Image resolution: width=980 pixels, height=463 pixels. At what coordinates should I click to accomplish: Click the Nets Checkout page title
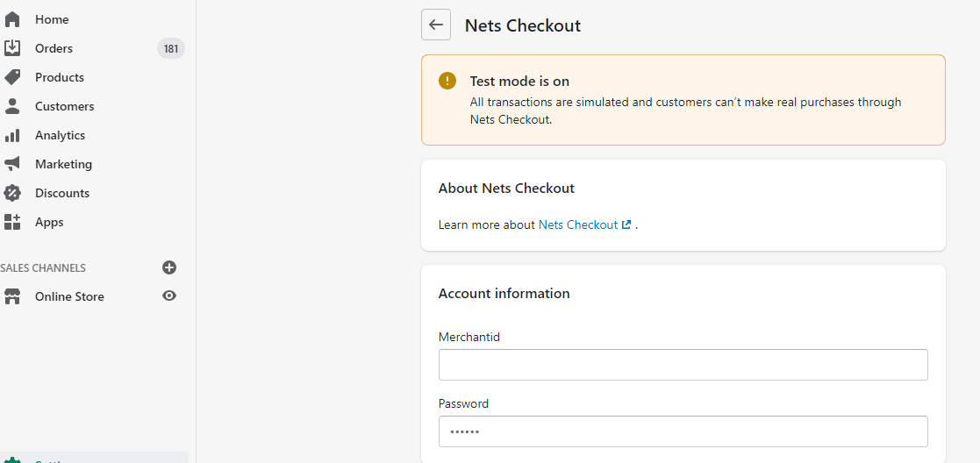[x=523, y=25]
